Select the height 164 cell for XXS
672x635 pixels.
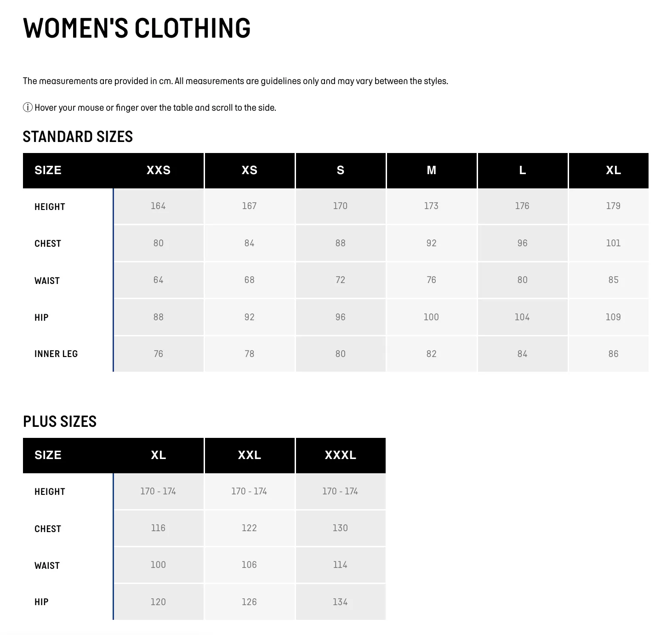[x=159, y=206]
